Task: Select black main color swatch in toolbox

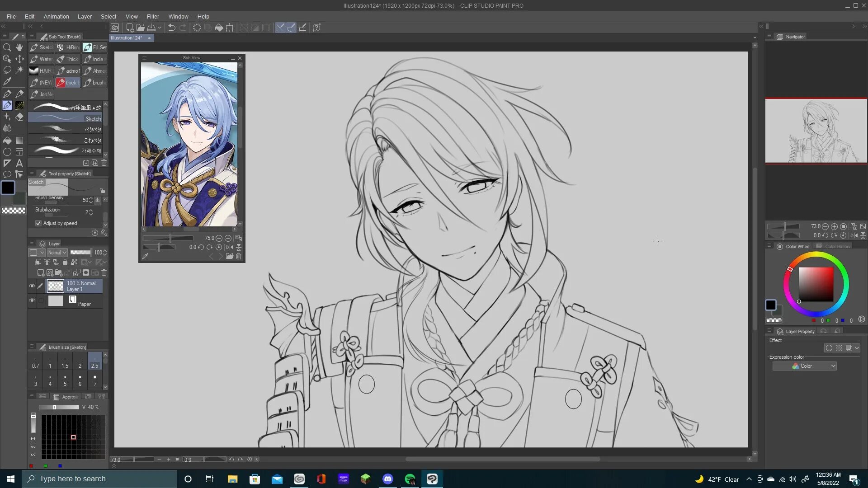Action: point(8,188)
